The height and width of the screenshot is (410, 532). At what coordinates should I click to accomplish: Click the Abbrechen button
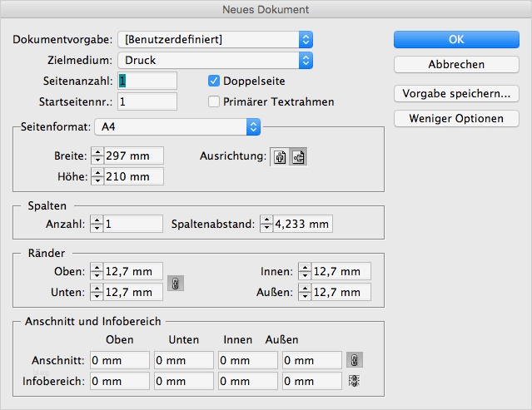(456, 64)
